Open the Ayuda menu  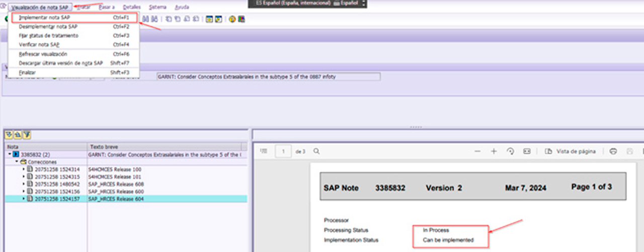coord(182,7)
